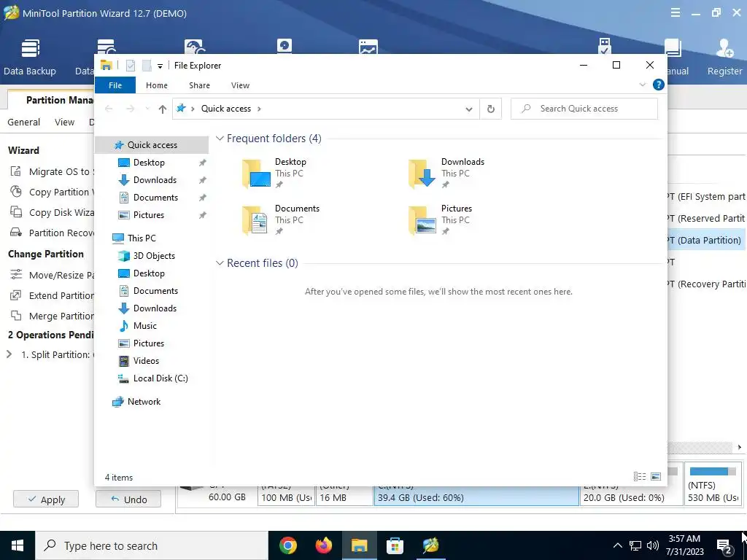Screen dimensions: 747x560
Task: Click Partition Recovery icon
Action: pyautogui.click(x=16, y=233)
